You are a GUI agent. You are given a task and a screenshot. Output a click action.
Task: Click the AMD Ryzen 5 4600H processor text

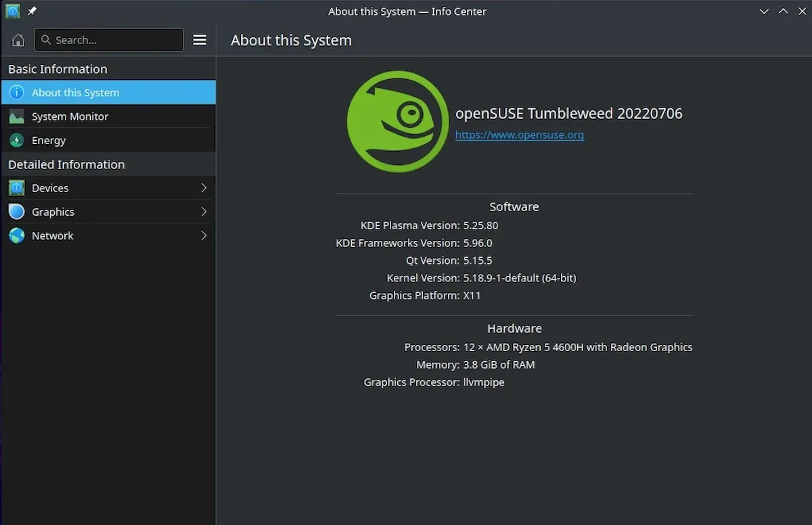578,347
